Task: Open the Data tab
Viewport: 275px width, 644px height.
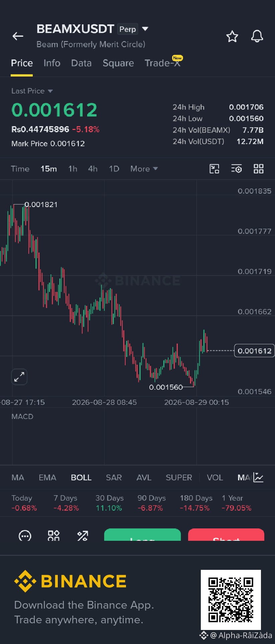Action: point(81,63)
